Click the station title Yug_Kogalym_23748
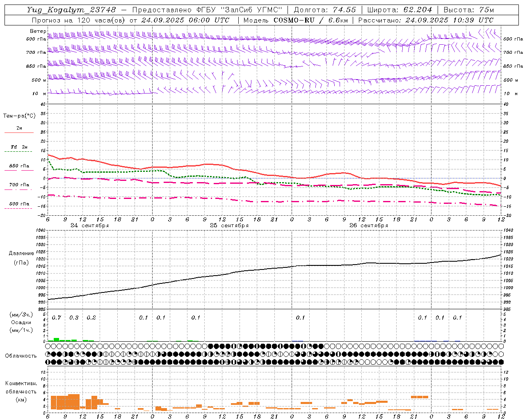525x420 pixels. point(71,10)
